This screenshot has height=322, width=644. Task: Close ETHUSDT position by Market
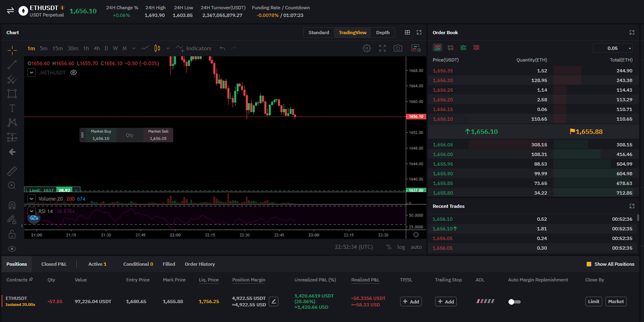tap(616, 302)
